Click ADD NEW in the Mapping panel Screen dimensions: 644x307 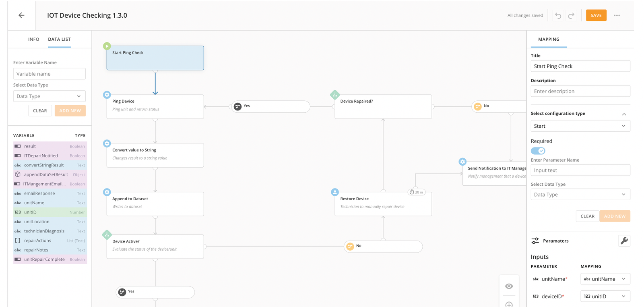pos(615,216)
